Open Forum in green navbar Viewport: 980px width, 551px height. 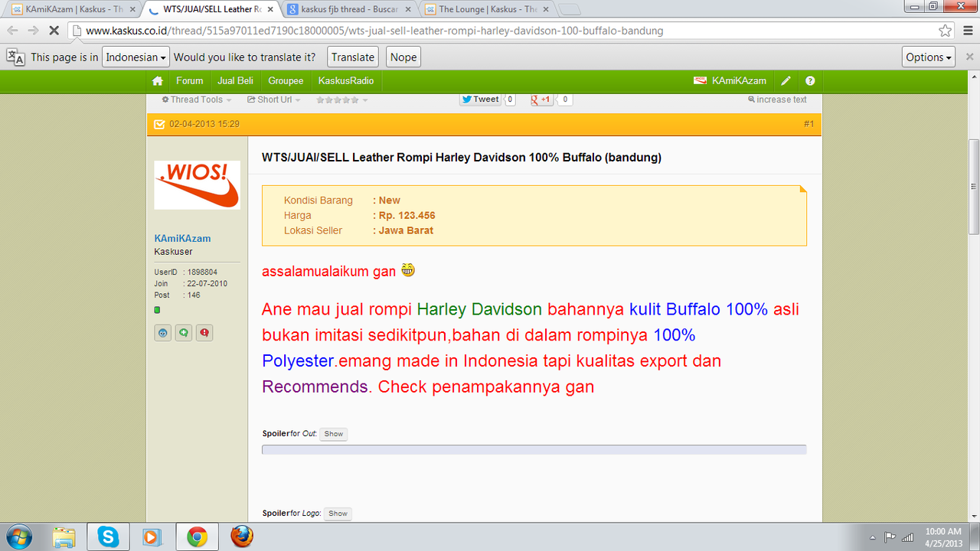190,81
